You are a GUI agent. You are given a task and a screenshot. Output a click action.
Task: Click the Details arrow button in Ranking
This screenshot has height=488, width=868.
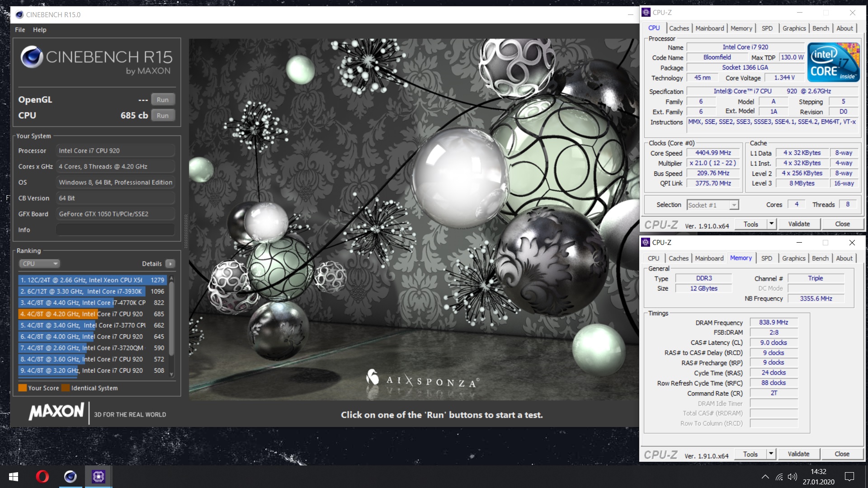coord(170,263)
